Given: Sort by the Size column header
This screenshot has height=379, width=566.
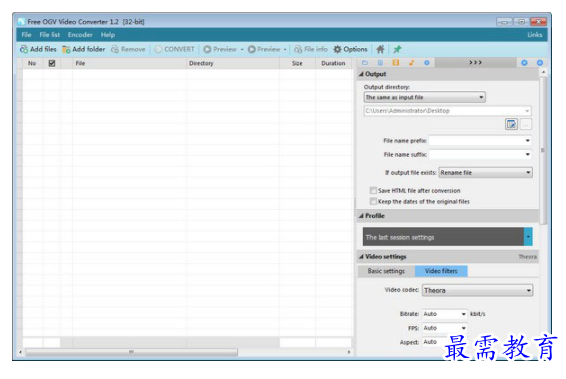Looking at the screenshot, I should point(297,63).
